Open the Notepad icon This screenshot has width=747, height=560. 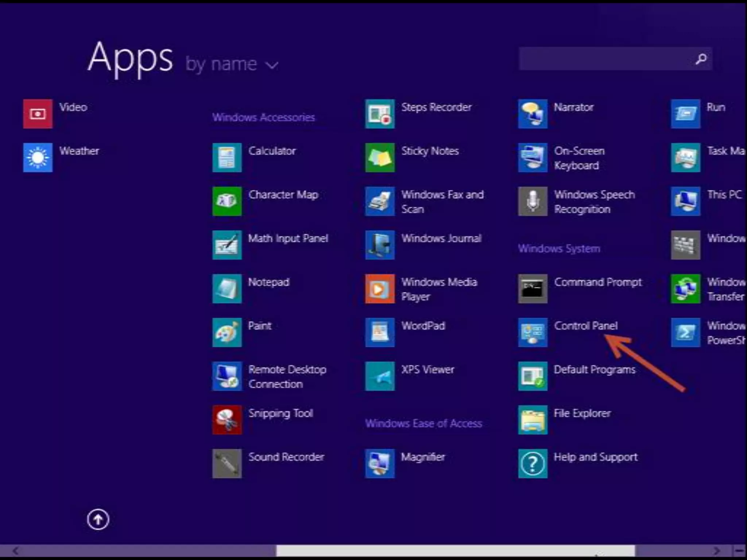(x=227, y=289)
